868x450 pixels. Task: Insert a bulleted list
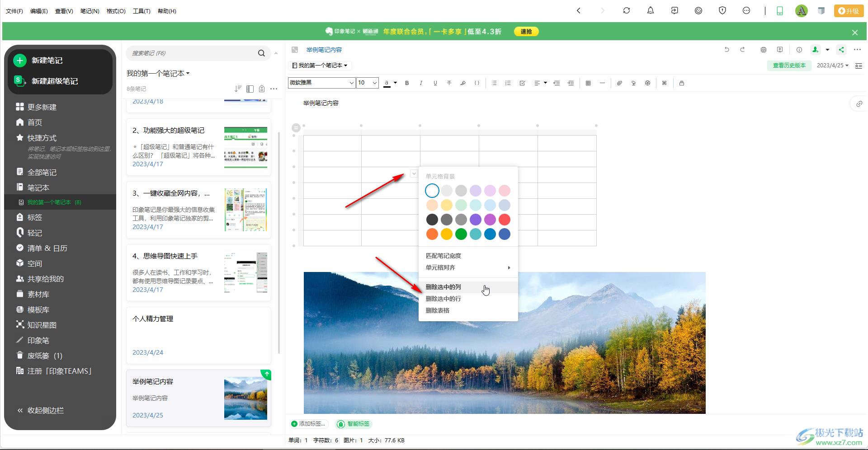click(x=494, y=83)
